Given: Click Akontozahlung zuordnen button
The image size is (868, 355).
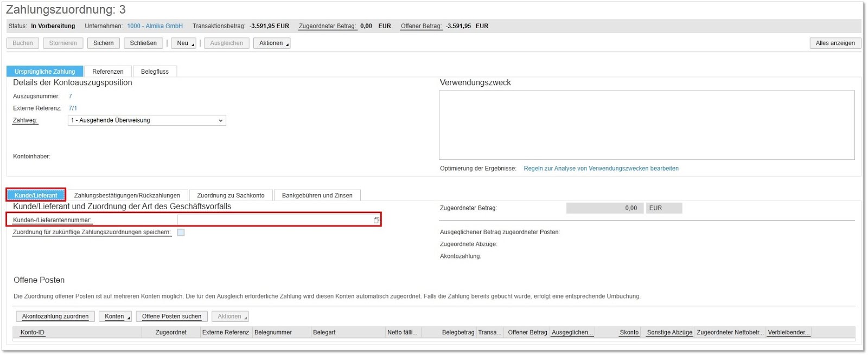Looking at the screenshot, I should [x=55, y=317].
